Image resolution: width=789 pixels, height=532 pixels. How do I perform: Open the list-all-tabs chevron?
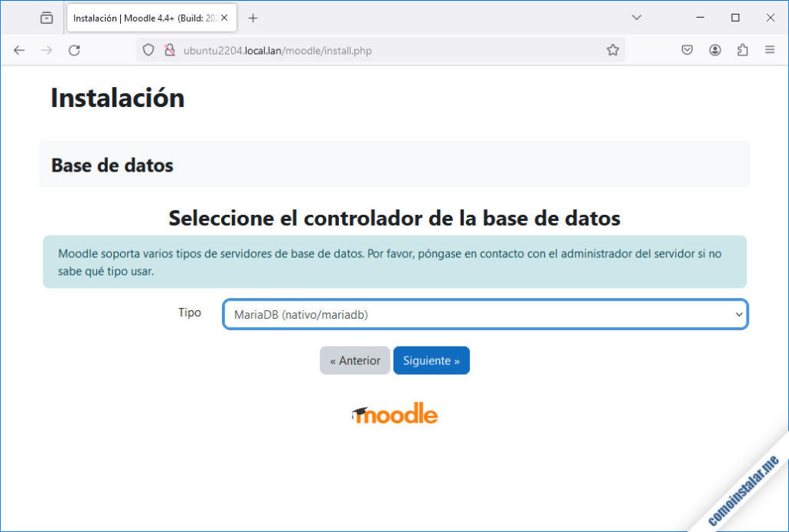click(636, 17)
